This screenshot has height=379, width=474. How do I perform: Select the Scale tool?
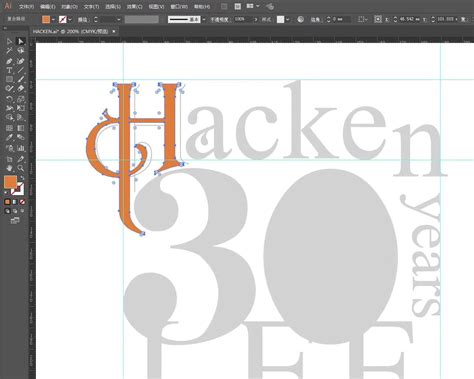pyautogui.click(x=21, y=99)
